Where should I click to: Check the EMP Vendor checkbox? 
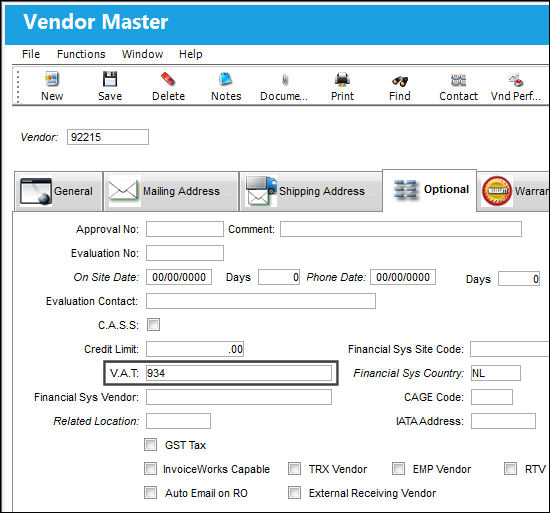(398, 468)
